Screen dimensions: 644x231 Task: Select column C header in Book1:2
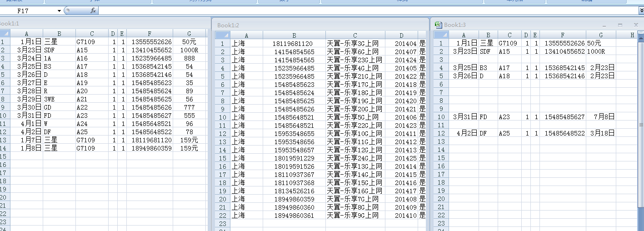(x=355, y=35)
